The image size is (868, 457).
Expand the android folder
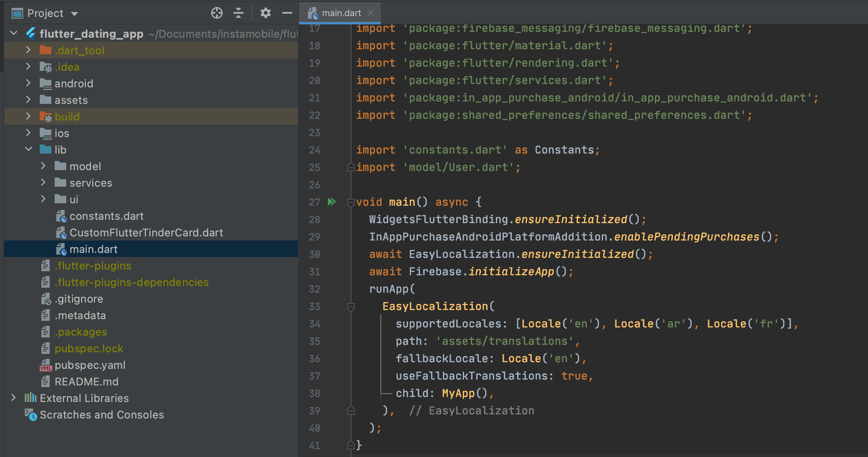point(28,83)
